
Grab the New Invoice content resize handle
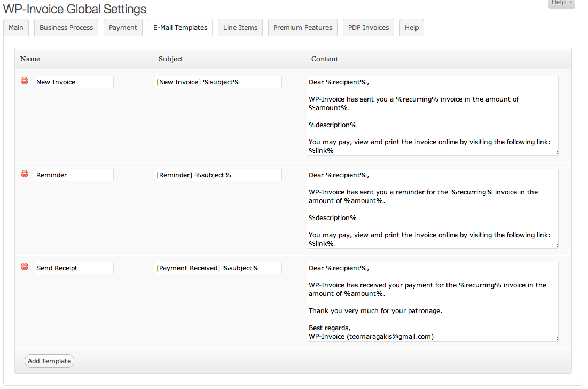tap(555, 153)
